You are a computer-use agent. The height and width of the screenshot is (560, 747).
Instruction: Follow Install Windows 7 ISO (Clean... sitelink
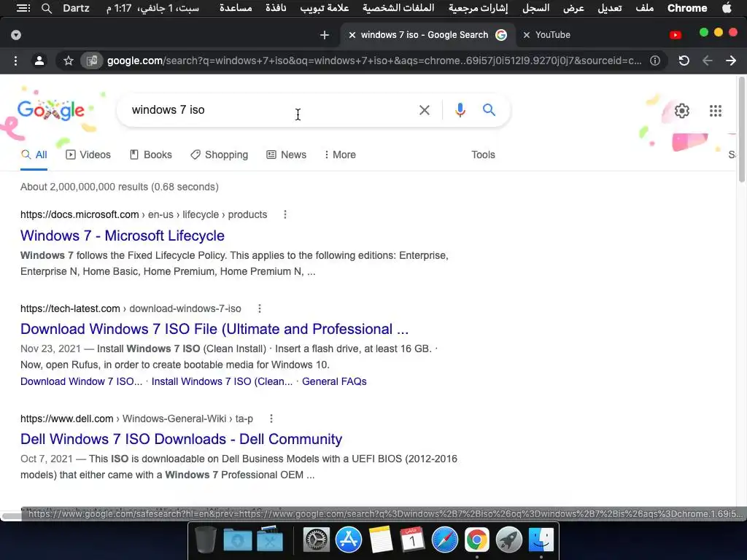pyautogui.click(x=222, y=381)
